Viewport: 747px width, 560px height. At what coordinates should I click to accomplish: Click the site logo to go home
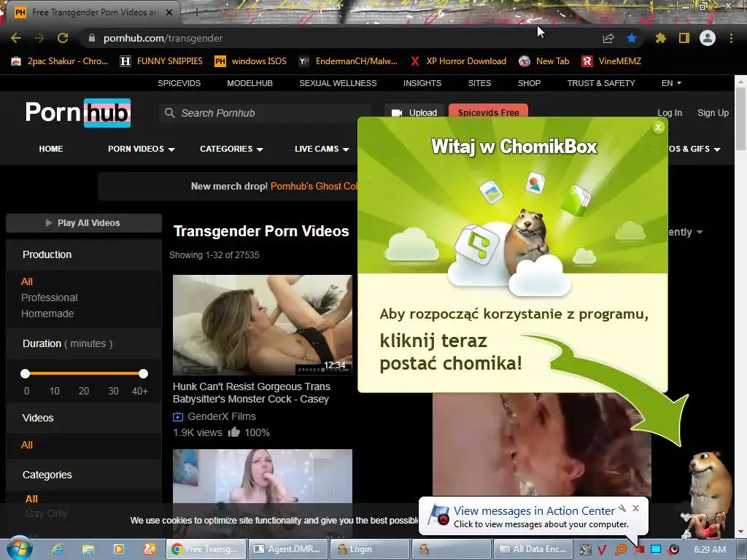point(78,113)
